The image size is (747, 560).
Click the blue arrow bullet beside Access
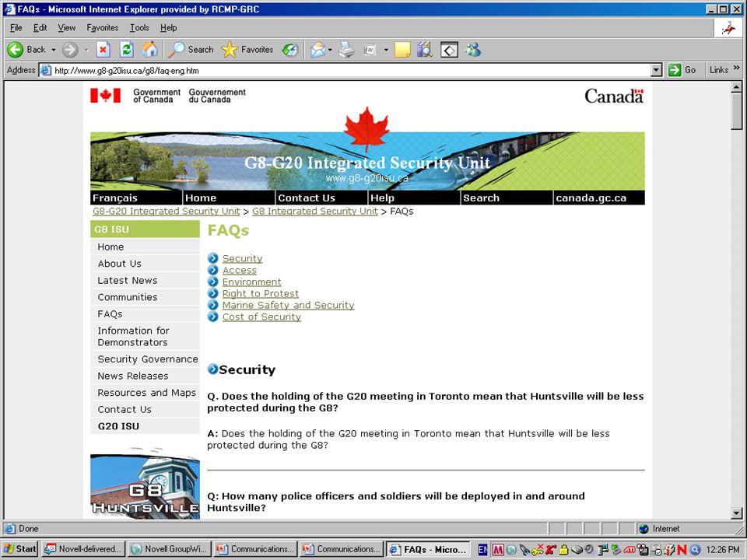213,270
